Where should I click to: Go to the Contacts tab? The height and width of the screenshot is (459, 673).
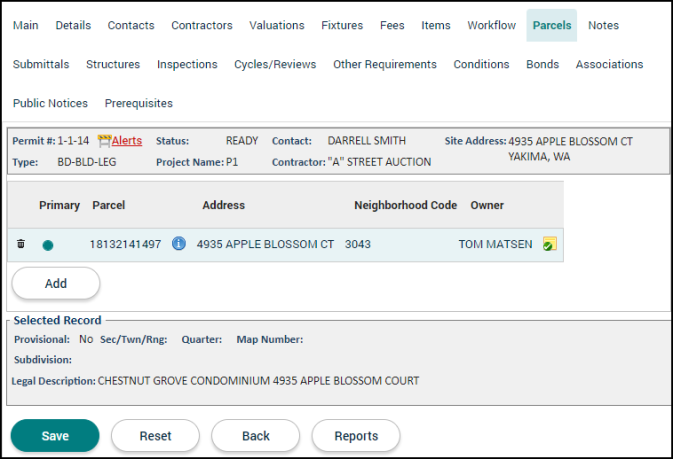131,25
